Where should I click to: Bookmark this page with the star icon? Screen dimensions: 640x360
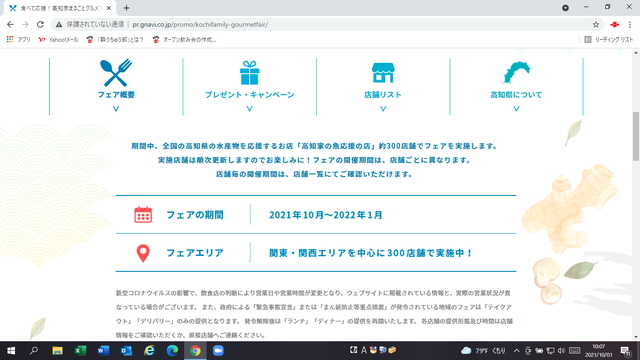pos(596,24)
